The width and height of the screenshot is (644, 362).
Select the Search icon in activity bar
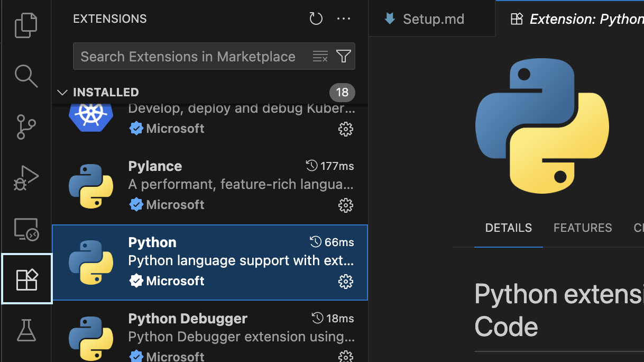(26, 76)
